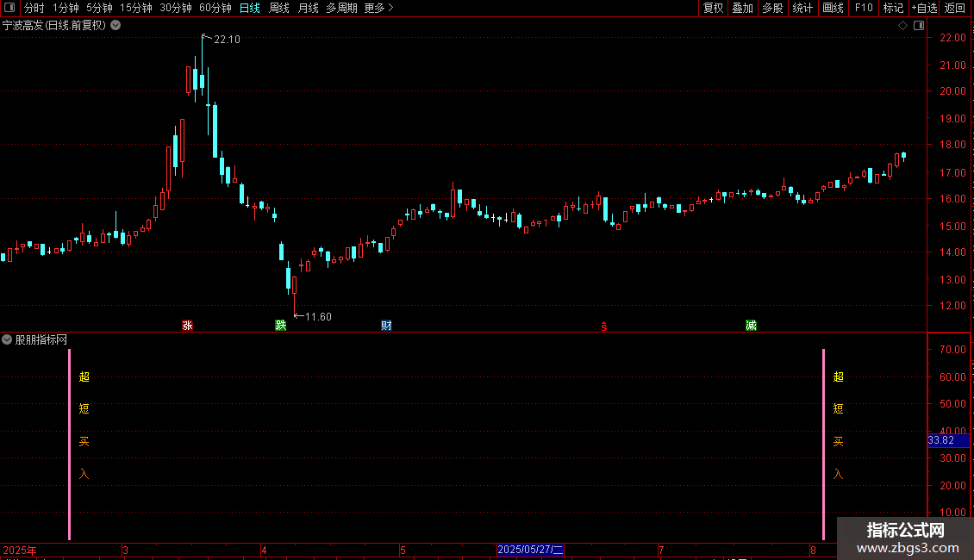Viewport: 974px width, 560px height.
Task: Expand the 更多 periods menu
Action: [378, 8]
